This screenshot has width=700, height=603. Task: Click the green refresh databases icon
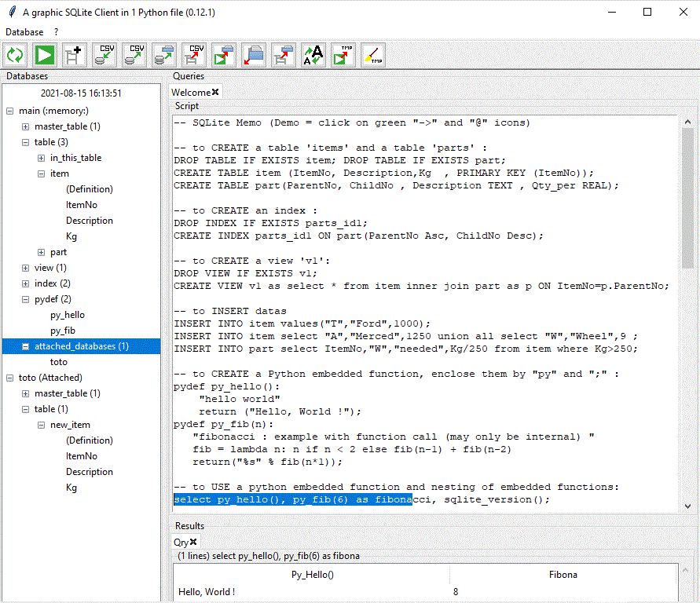tap(15, 55)
